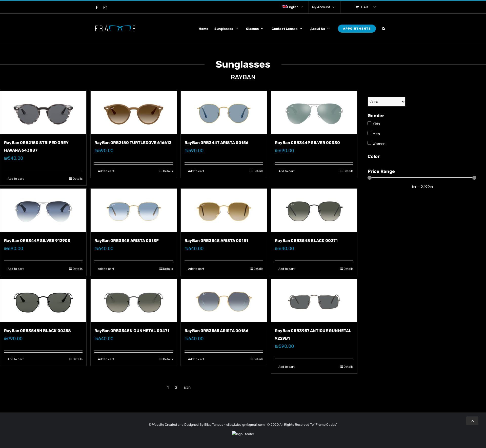Open the RayBan 0RB3565 Arista 00186 title
The width and height of the screenshot is (486, 448).
216,331
